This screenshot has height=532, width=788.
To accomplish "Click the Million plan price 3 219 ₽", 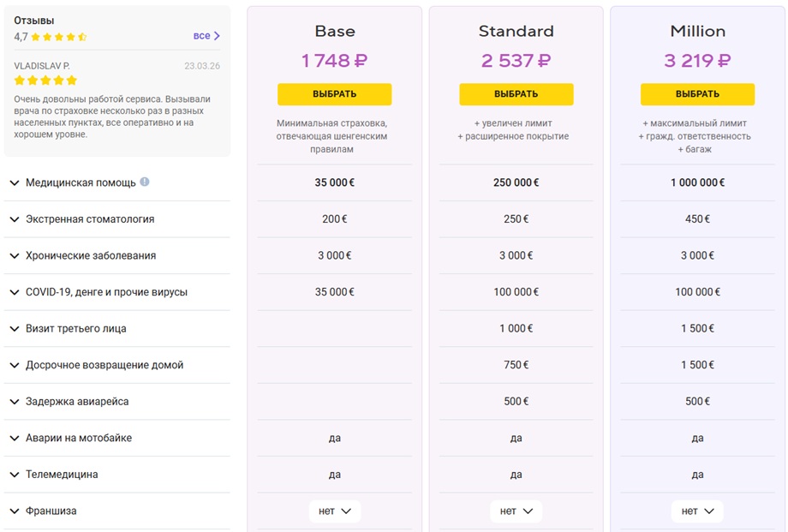I will click(697, 61).
